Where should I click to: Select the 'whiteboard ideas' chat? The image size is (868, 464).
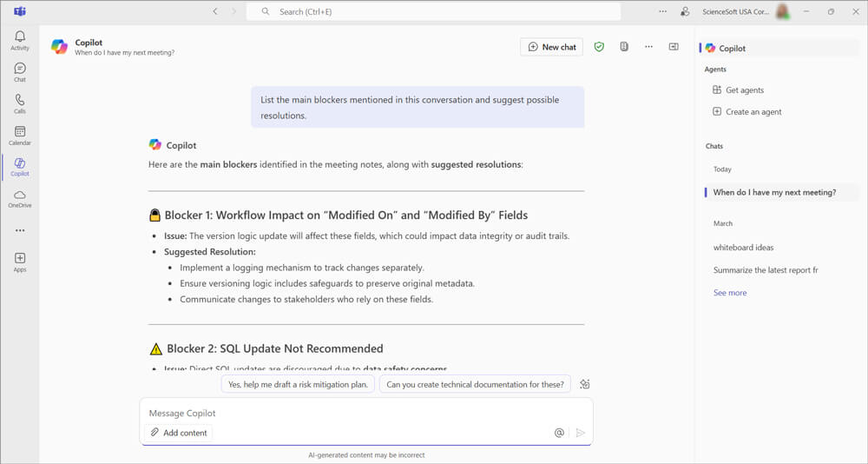pyautogui.click(x=743, y=248)
